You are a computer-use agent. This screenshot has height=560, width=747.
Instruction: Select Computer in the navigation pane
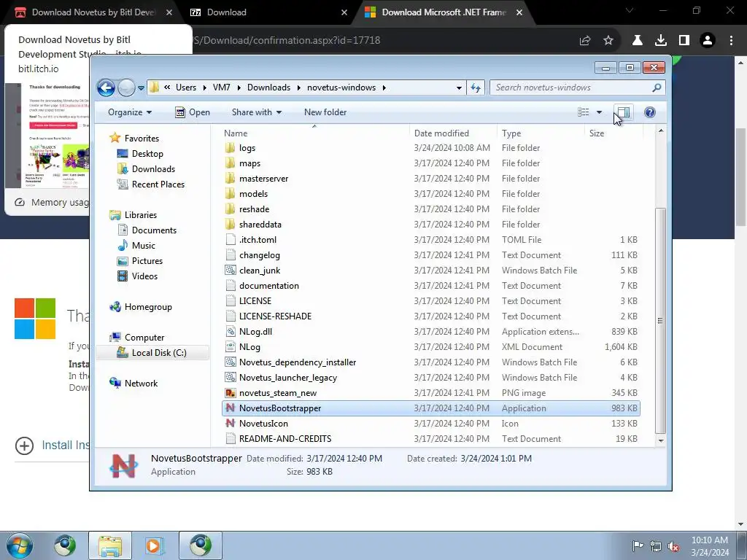tap(144, 337)
